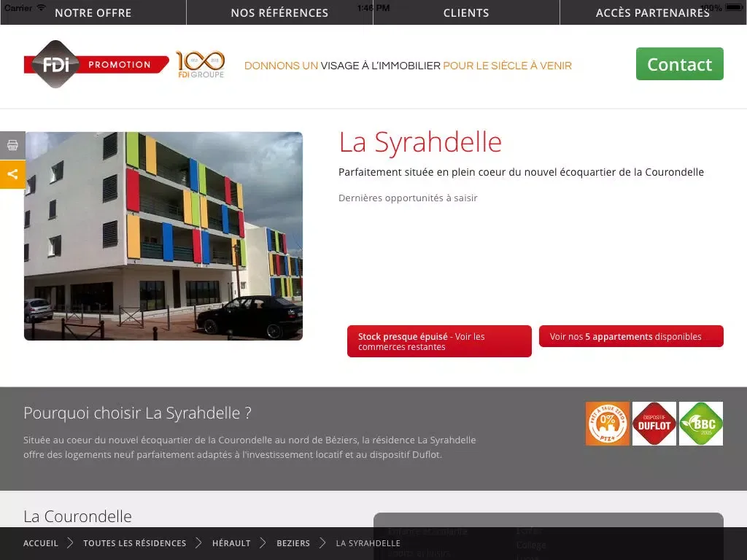Click Voir nos 5 appartements disponibles
Image resolution: width=747 pixels, height=560 pixels.
click(631, 336)
